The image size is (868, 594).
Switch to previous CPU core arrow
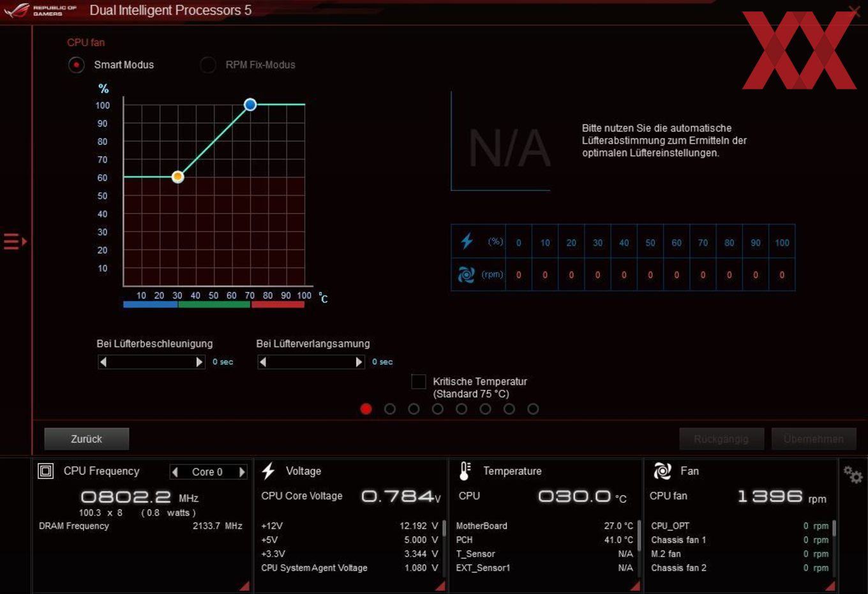click(175, 472)
